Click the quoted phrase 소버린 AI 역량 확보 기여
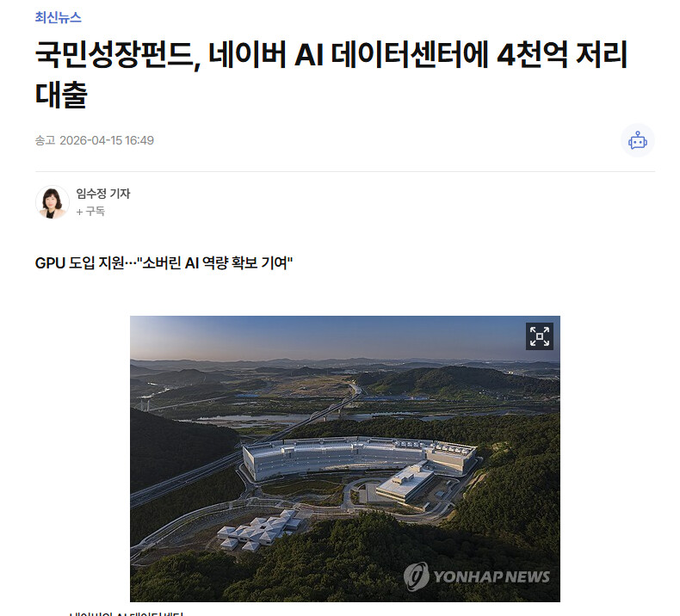Viewport: 680px width, 616px height. pyautogui.click(x=215, y=262)
